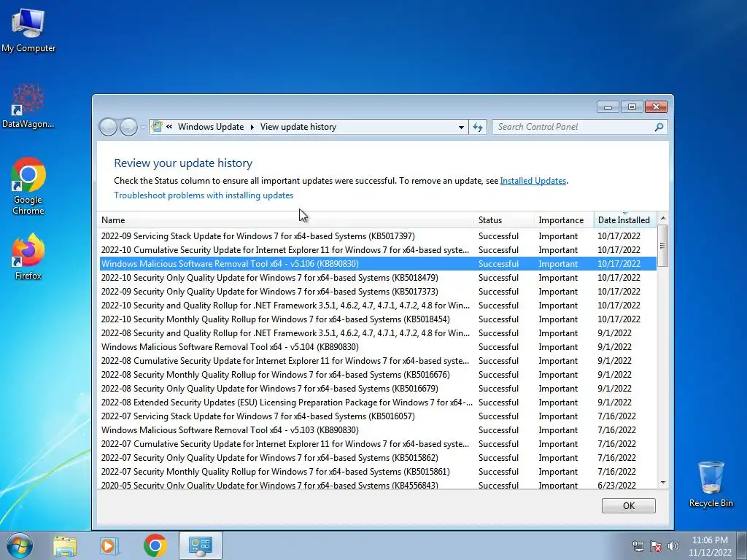This screenshot has height=560, width=747.
Task: Click Windows Update in the breadcrumb
Action: pyautogui.click(x=211, y=127)
